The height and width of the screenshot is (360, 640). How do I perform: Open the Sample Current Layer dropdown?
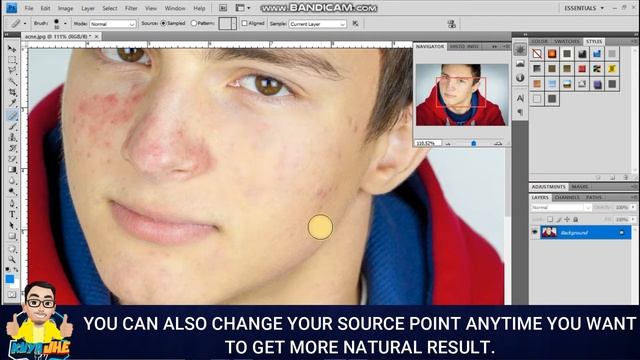(x=317, y=24)
